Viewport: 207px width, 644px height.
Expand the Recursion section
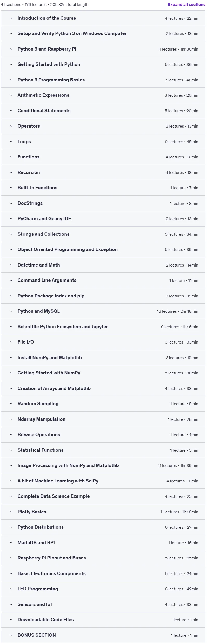103,172
